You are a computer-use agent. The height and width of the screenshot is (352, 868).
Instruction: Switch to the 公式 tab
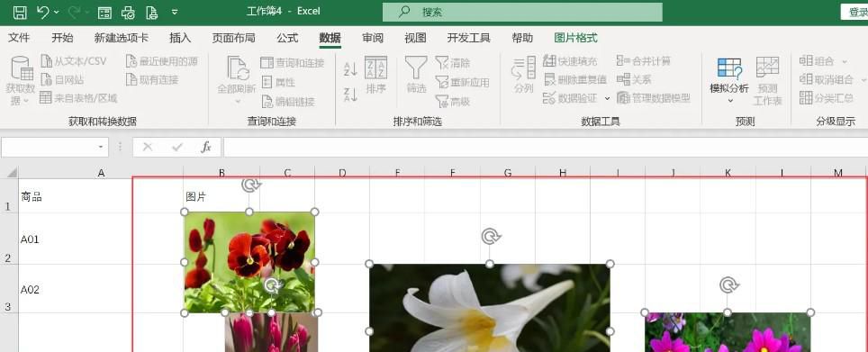287,38
